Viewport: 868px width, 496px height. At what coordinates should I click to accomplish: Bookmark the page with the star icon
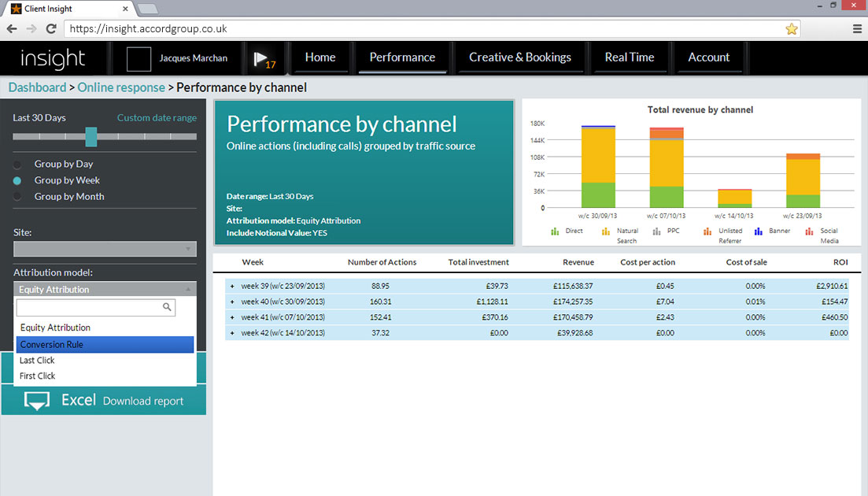[x=792, y=29]
